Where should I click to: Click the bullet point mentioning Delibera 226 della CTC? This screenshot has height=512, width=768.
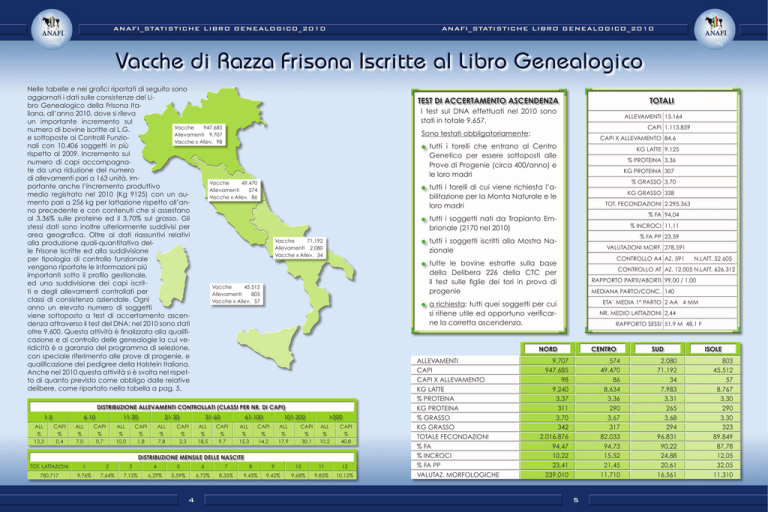point(490,277)
